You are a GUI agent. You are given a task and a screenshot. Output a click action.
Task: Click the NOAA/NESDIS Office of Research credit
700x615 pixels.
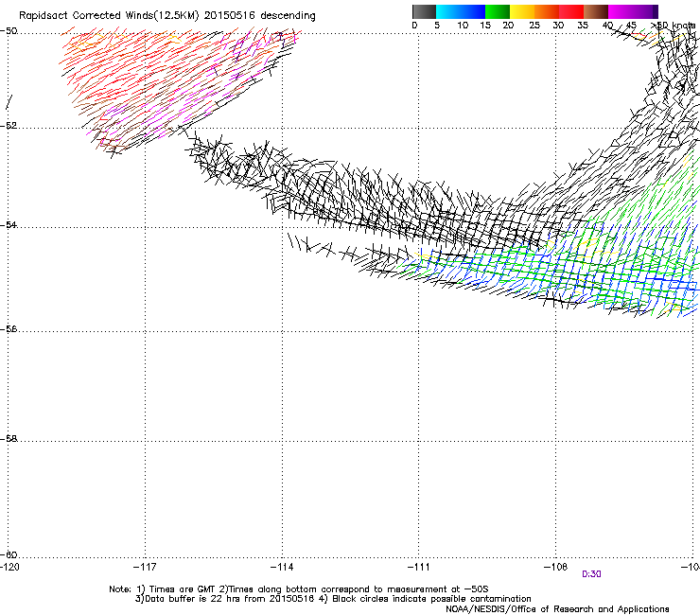click(557, 609)
